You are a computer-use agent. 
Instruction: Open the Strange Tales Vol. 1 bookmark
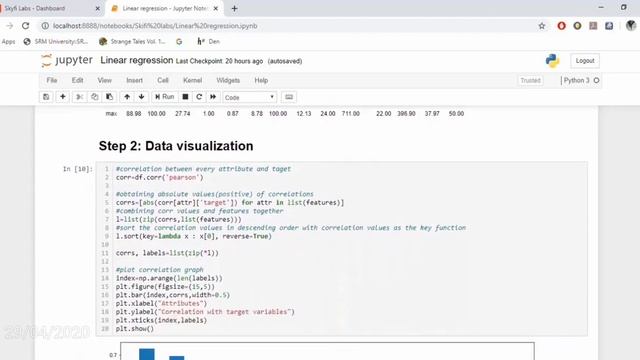tap(133, 42)
